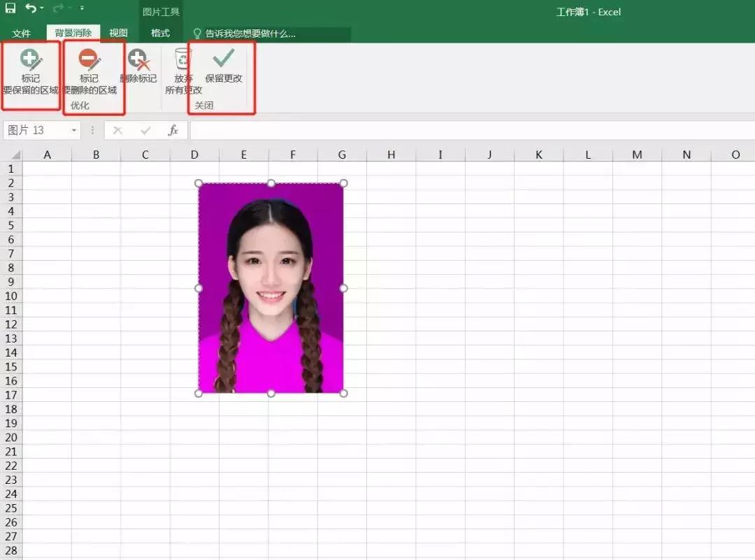
Task: Select column K header
Action: point(539,155)
